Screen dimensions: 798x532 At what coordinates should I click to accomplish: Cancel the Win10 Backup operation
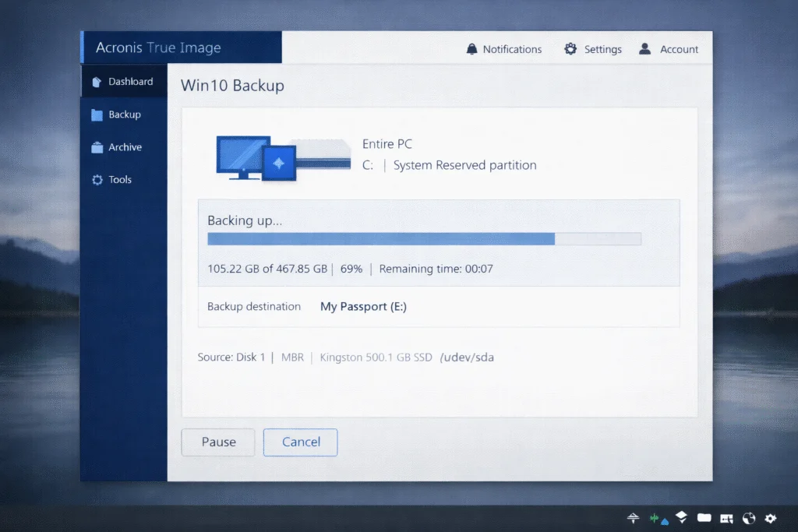coord(300,442)
